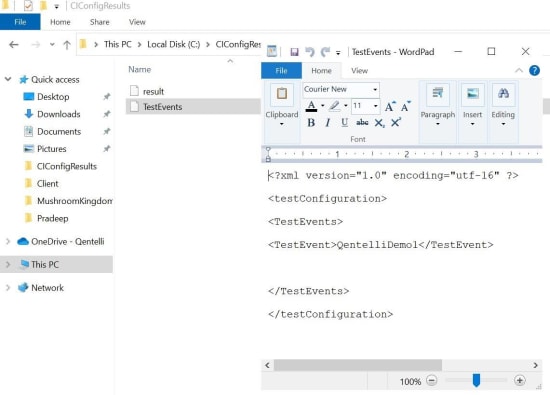Click the Shrink font icon

click(x=405, y=106)
